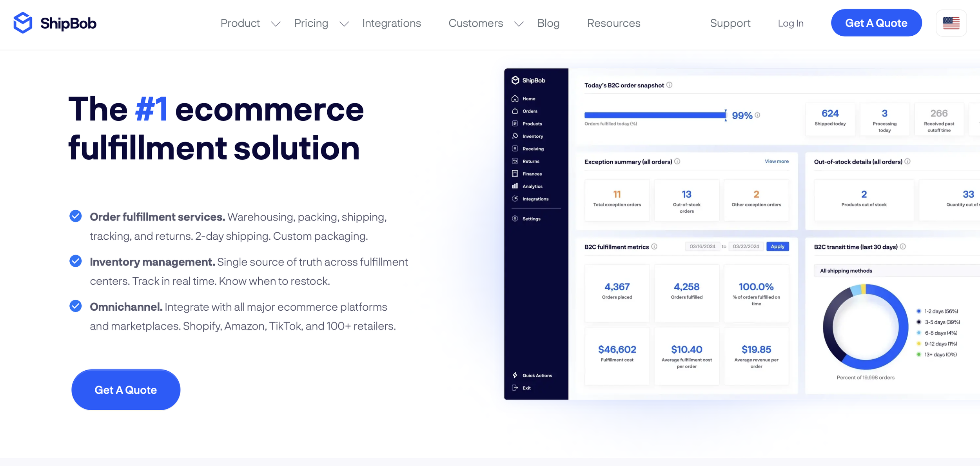Image resolution: width=980 pixels, height=466 pixels.
Task: Click the ShipBob logo icon in header
Action: [x=23, y=23]
